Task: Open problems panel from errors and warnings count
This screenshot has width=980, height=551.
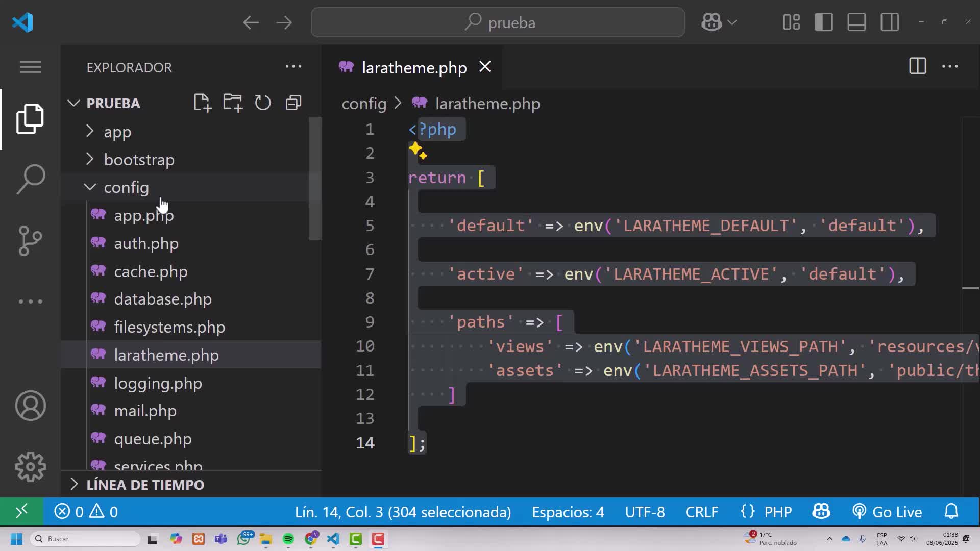Action: (x=86, y=512)
